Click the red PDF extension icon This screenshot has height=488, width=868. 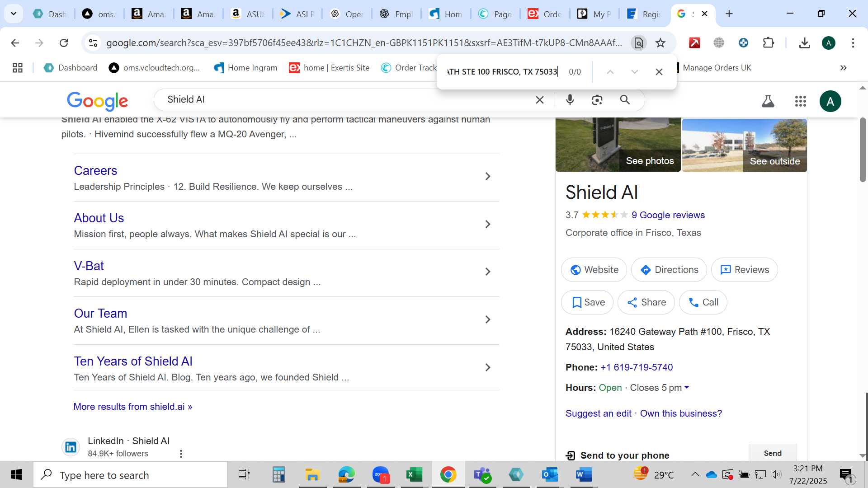pos(694,43)
